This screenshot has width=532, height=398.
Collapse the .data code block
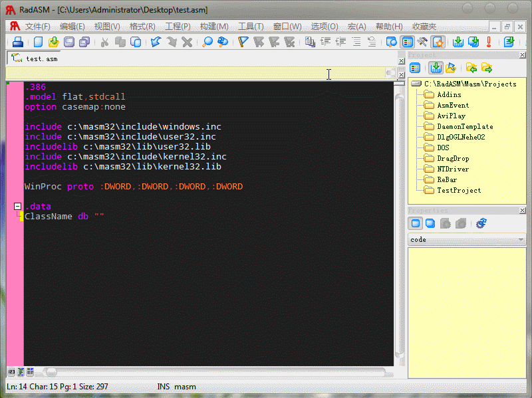[18, 206]
